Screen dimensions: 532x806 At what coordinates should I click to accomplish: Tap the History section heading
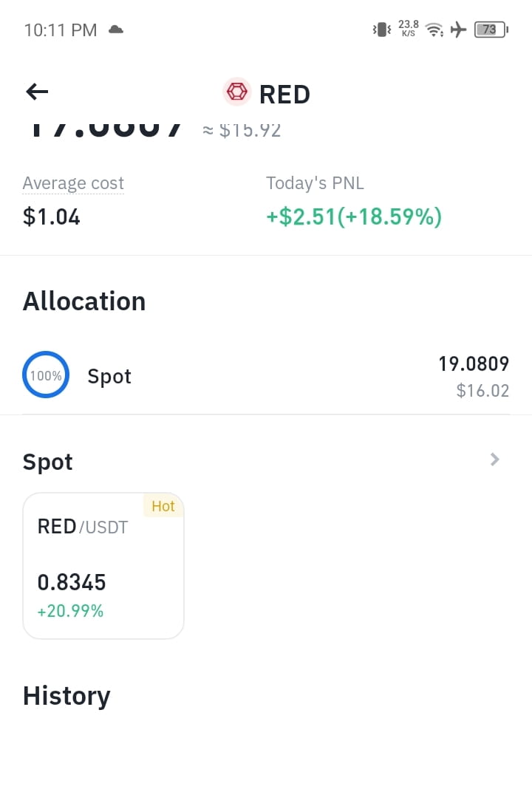coord(66,696)
